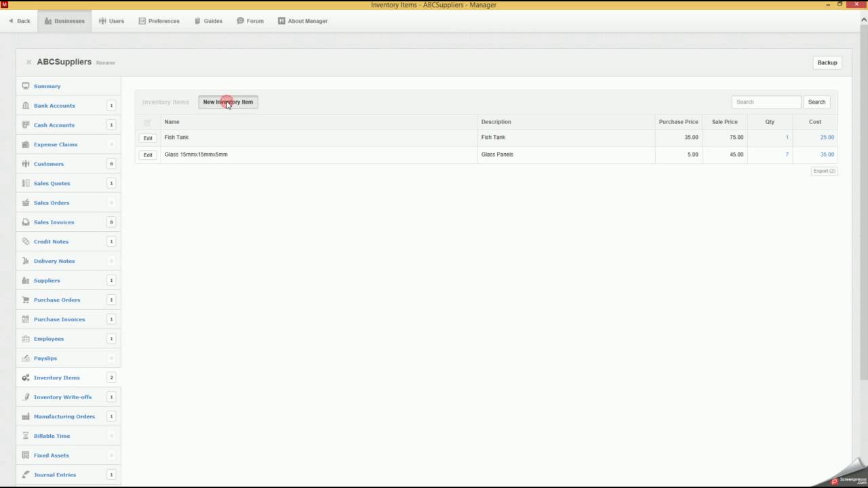The width and height of the screenshot is (868, 488).
Task: Click the Purchase Orders cart icon
Action: coord(26,300)
